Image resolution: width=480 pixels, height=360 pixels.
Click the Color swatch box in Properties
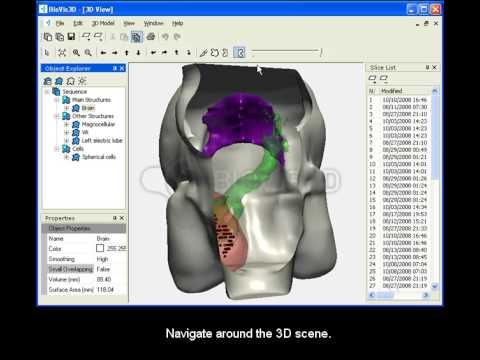(100, 248)
